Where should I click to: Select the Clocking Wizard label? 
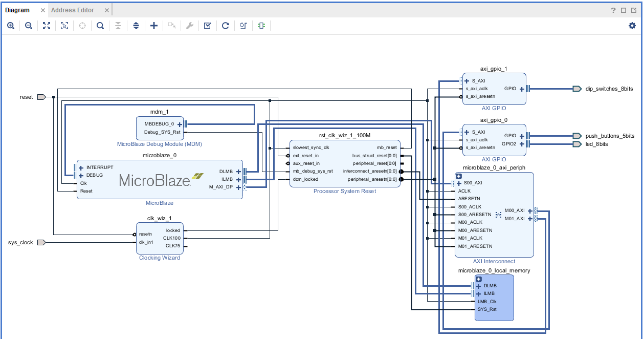pos(160,258)
